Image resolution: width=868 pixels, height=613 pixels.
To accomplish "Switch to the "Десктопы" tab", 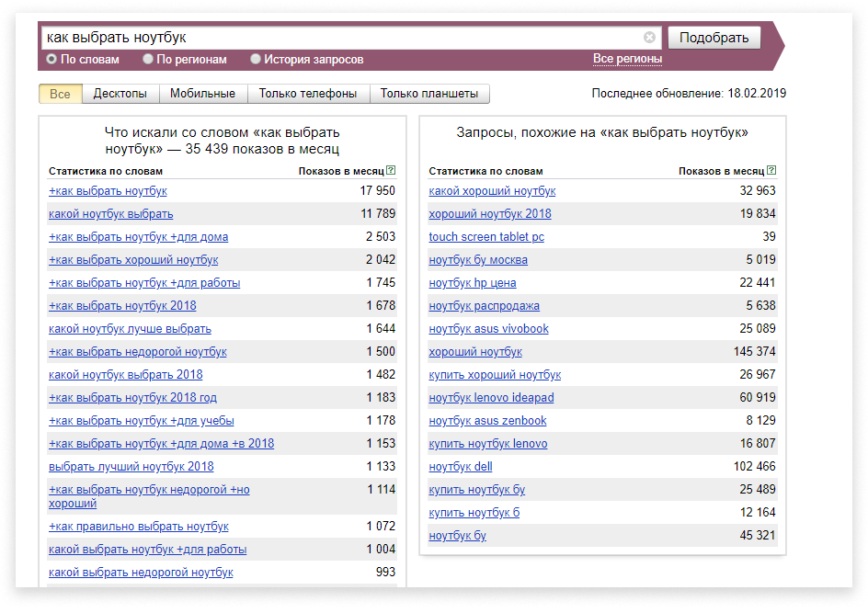I will pyautogui.click(x=120, y=94).
